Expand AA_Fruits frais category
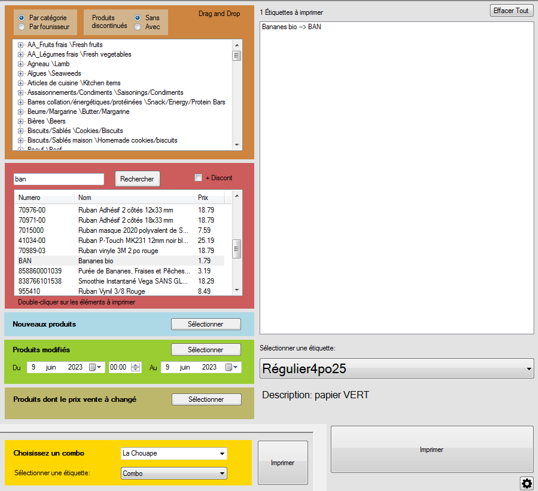Viewport: 538px width, 491px height. click(21, 45)
